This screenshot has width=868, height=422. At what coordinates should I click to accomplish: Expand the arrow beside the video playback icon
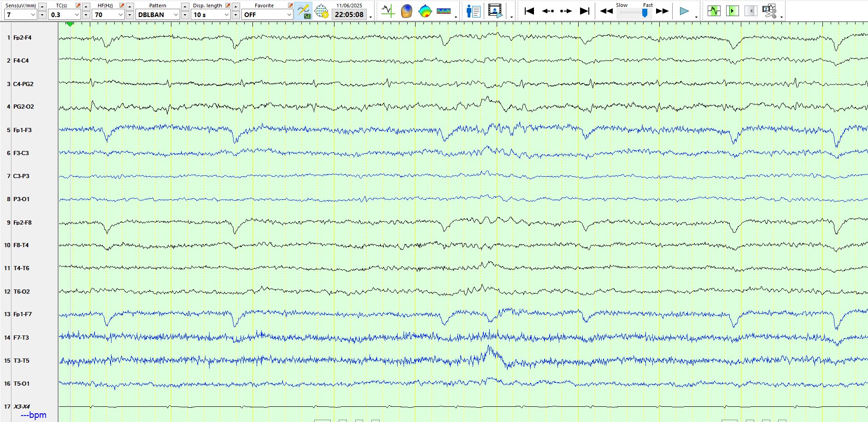512,17
